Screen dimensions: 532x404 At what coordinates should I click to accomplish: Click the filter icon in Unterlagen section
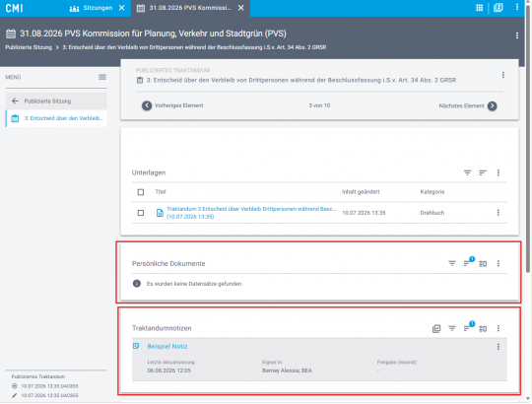467,172
